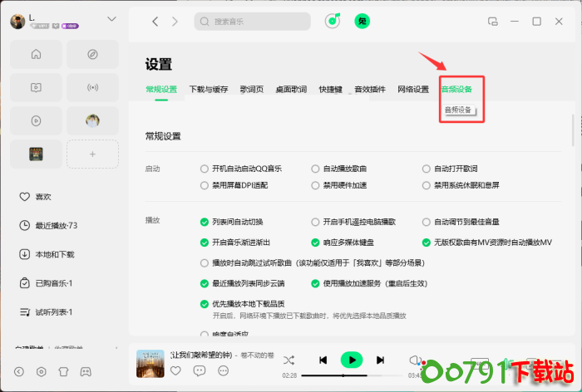Click the plus tile to add shortcut
Image resolution: width=582 pixels, height=392 pixels.
click(92, 154)
